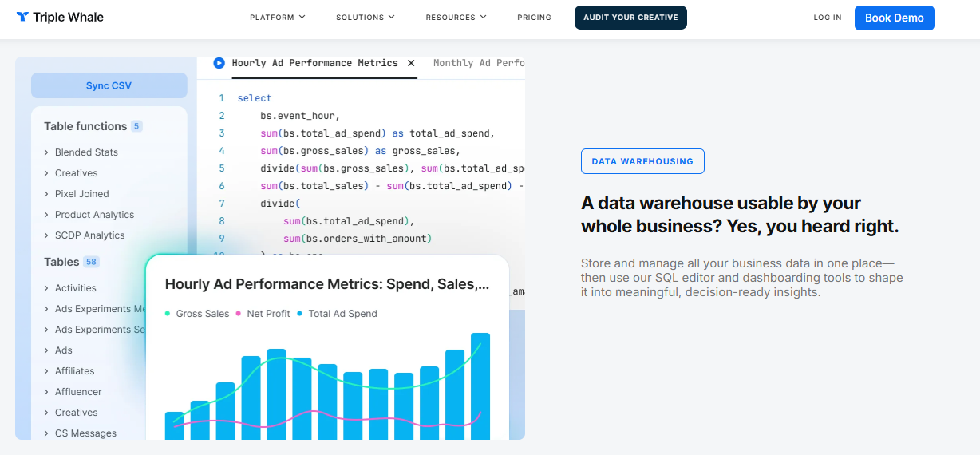Open the Triple Whale logo home link

click(x=60, y=17)
